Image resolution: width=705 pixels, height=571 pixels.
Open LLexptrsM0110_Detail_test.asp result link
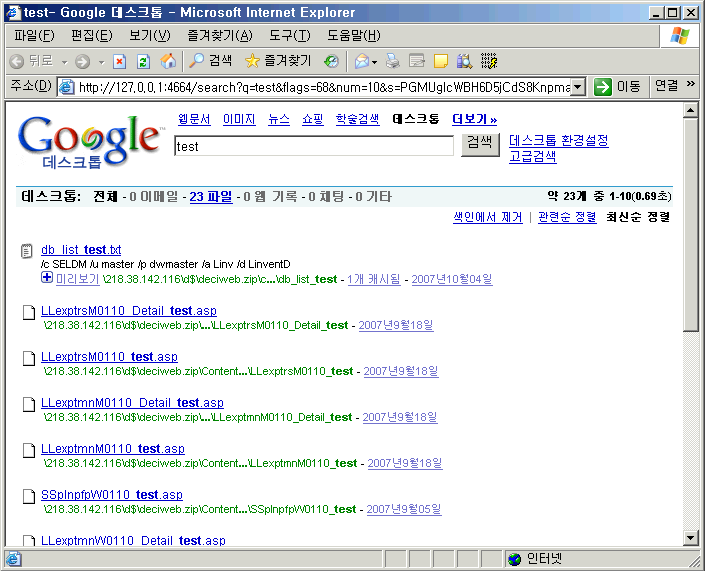129,311
